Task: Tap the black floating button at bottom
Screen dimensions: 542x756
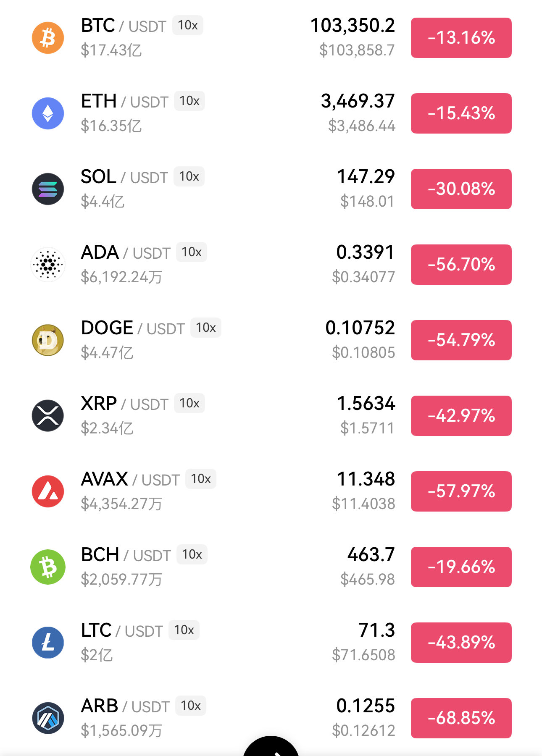Action: (271, 748)
